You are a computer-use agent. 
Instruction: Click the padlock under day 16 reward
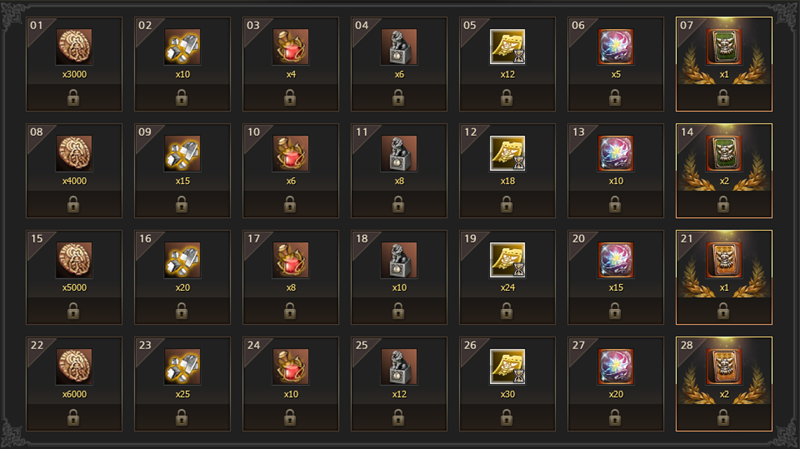coord(182,311)
